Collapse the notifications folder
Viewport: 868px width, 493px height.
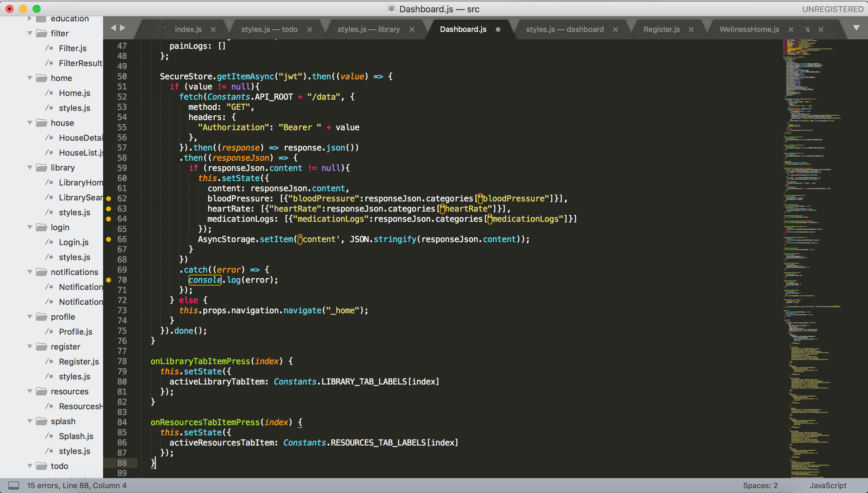30,272
